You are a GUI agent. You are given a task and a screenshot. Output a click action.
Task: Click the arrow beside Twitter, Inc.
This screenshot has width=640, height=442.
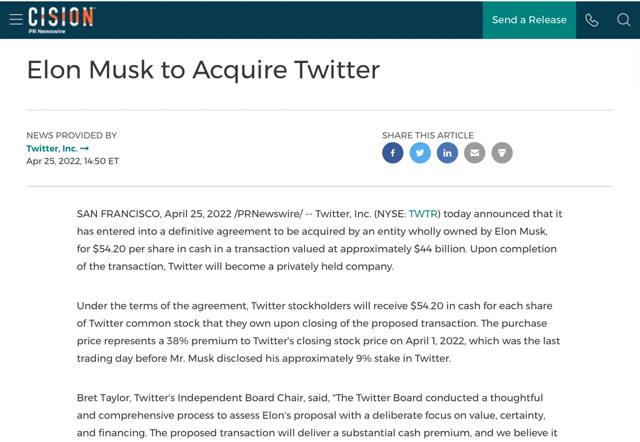(x=85, y=148)
